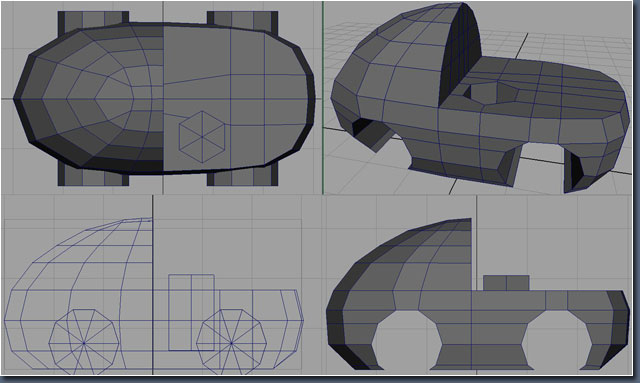Select the small raised block on shaded side view
This screenshot has width=640, height=383.
(506, 283)
